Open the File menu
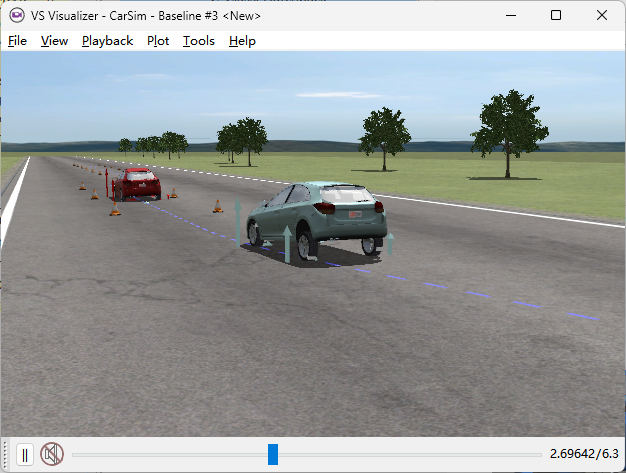This screenshot has height=473, width=626. 17,41
